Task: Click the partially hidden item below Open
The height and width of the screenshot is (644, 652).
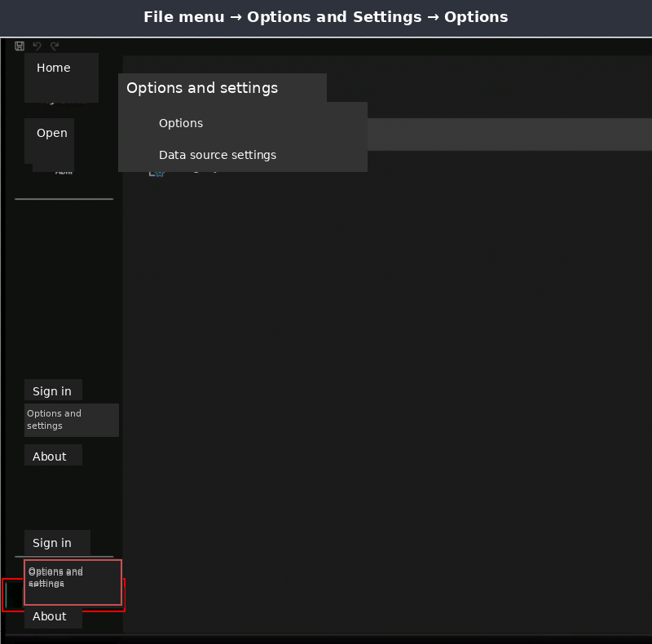Action: [63, 170]
